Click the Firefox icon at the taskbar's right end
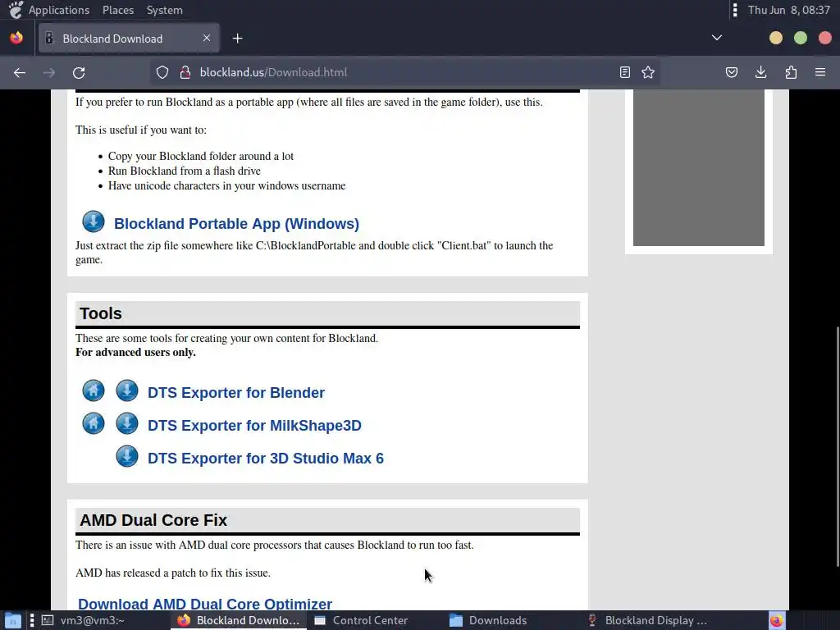The width and height of the screenshot is (840, 630). [777, 620]
